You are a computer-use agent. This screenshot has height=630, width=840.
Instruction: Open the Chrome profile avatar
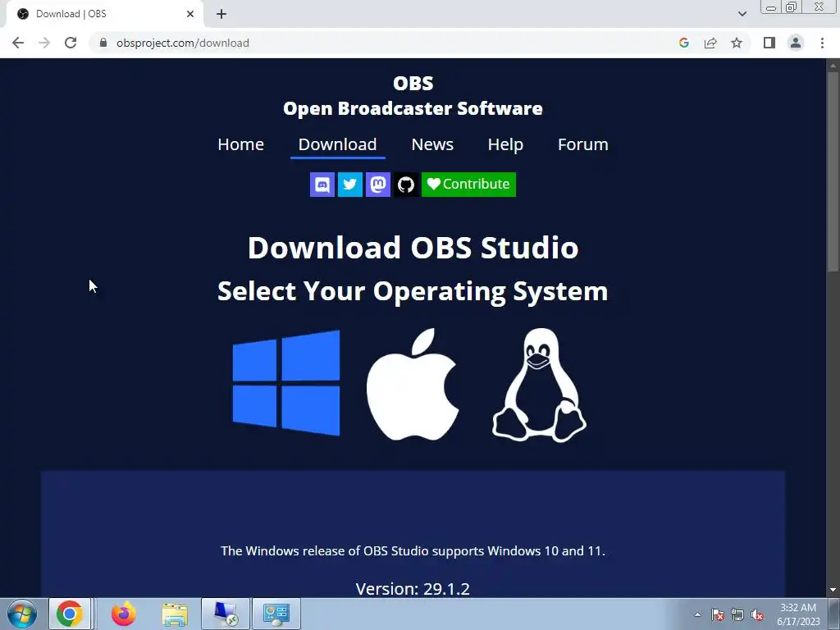point(796,43)
